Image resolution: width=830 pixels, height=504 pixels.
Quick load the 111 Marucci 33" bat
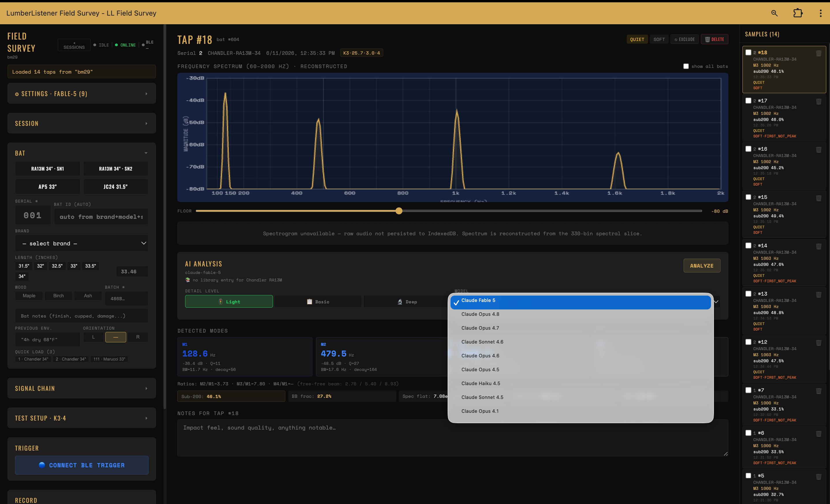pyautogui.click(x=109, y=359)
